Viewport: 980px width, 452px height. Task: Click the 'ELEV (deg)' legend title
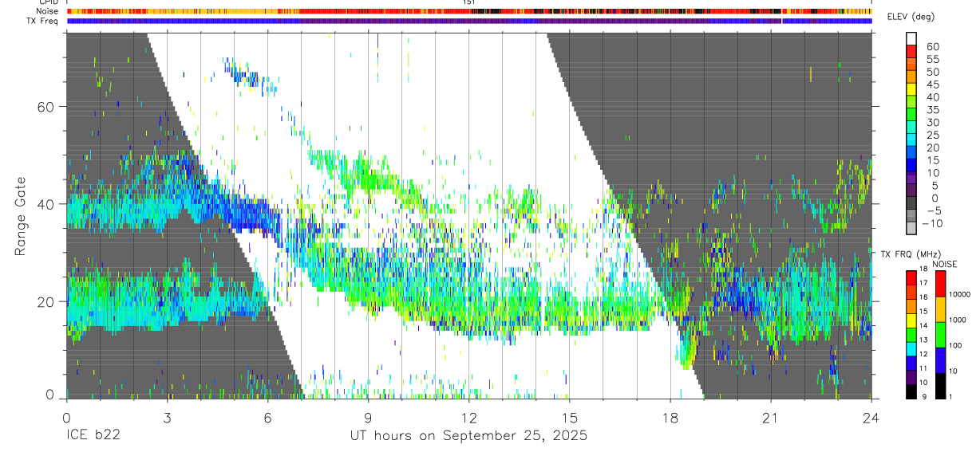[912, 17]
